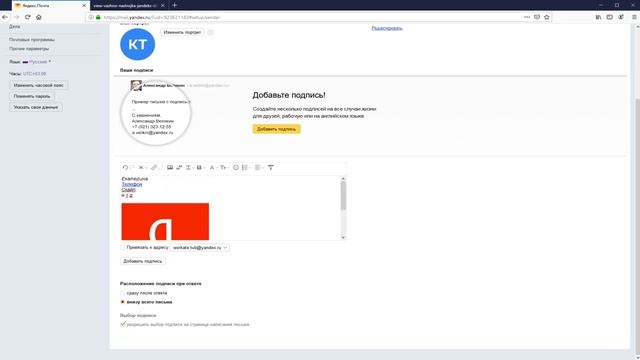Click the clear formatting icon
This screenshot has width=640, height=360.
click(271, 167)
